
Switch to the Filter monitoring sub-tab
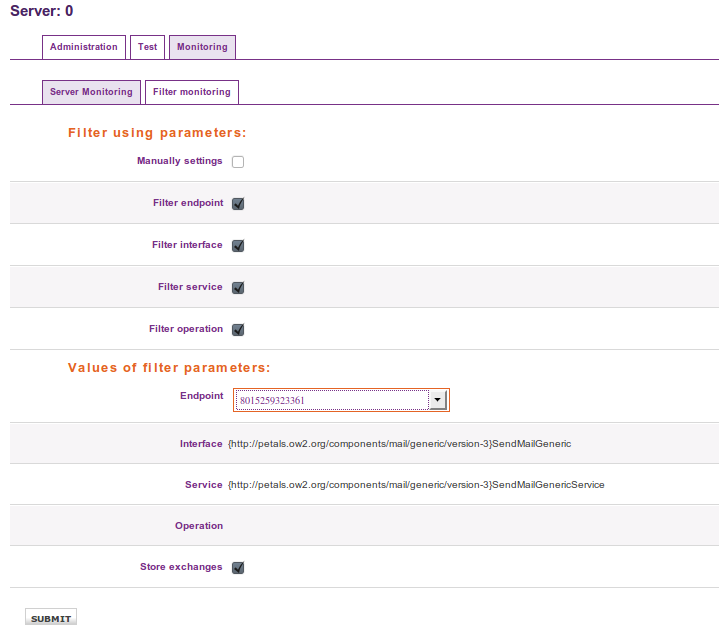point(191,92)
